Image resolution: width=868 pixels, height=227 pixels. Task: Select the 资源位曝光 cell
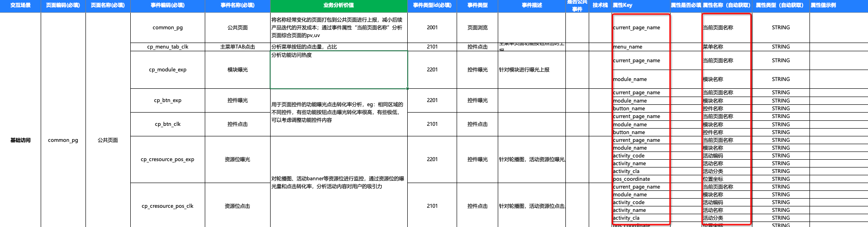pyautogui.click(x=238, y=159)
